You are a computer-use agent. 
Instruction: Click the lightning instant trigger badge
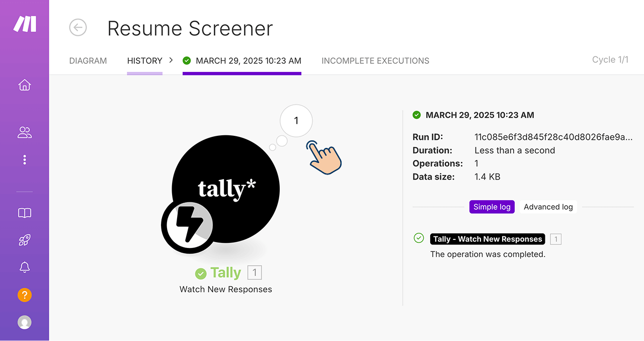tap(187, 226)
